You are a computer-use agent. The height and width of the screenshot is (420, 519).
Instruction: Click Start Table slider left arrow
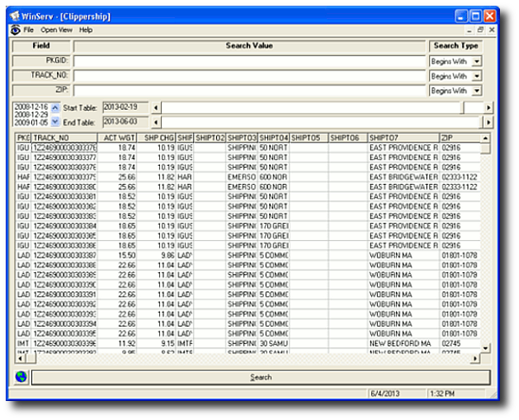pos(156,107)
